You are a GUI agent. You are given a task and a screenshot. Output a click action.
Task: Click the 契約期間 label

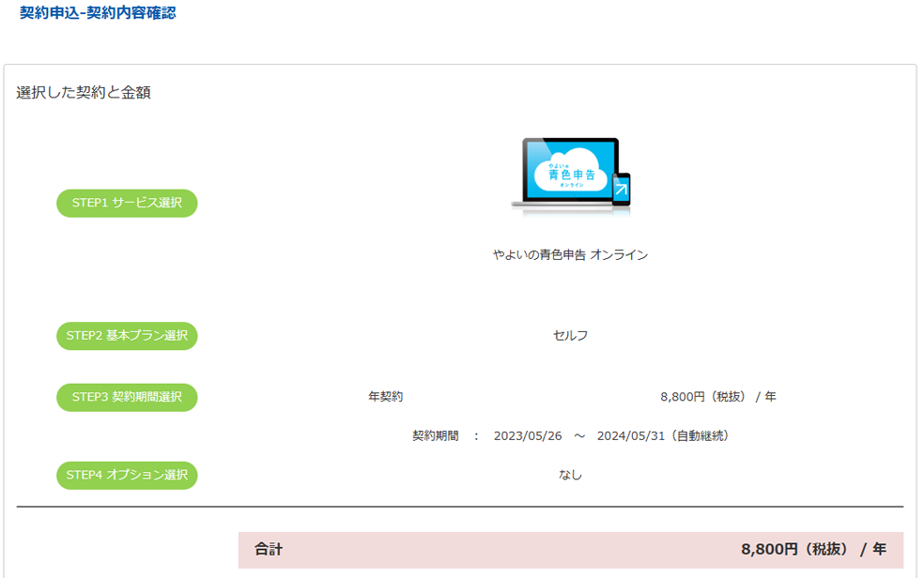[x=436, y=435]
